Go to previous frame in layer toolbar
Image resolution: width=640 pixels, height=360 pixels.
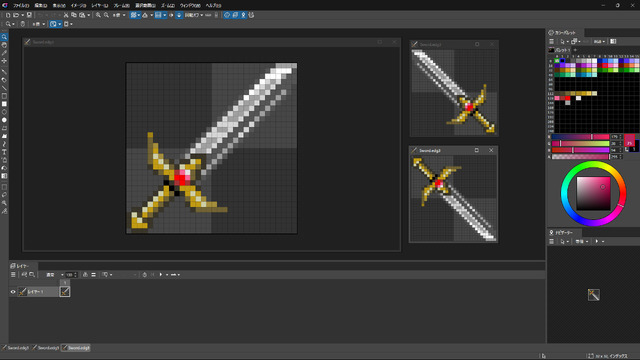(153, 275)
